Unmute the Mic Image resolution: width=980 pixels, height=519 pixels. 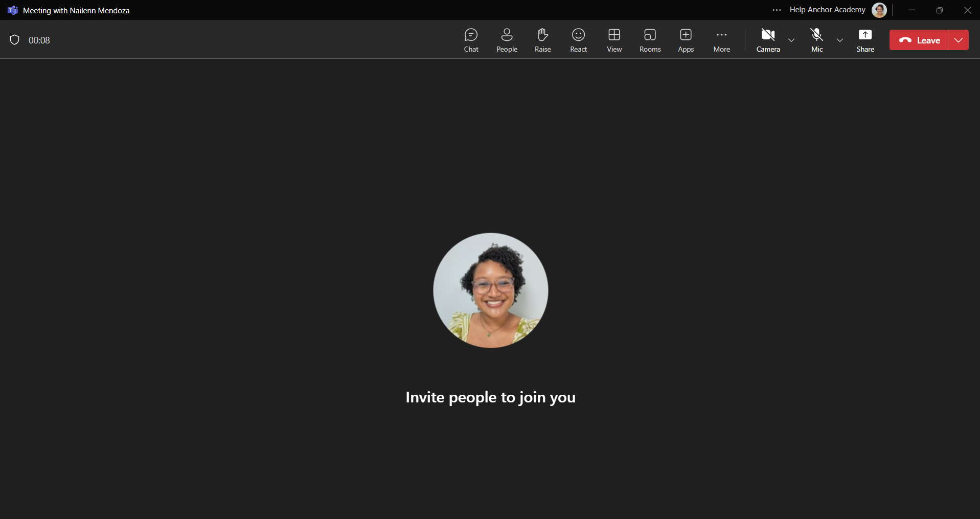click(x=817, y=40)
